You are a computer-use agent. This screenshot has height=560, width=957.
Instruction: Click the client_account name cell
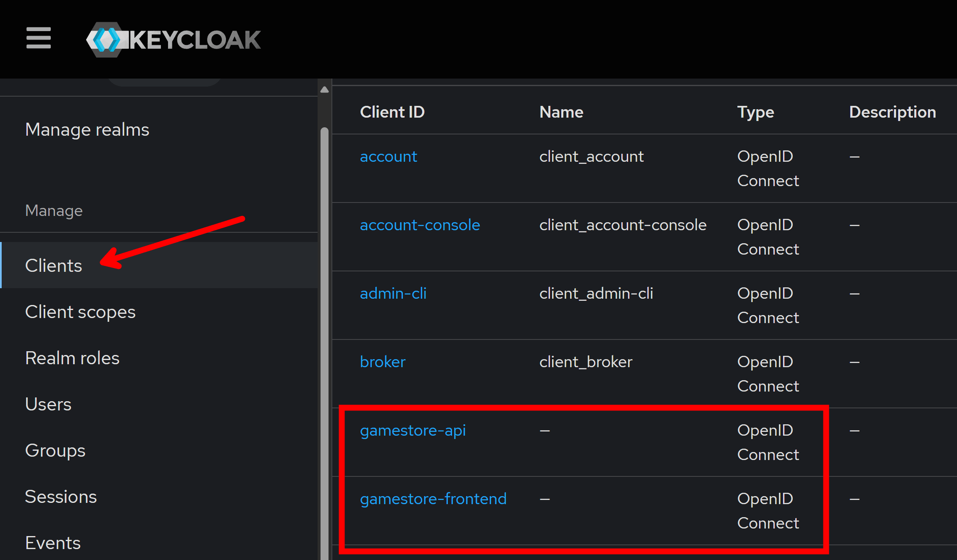[x=592, y=156]
